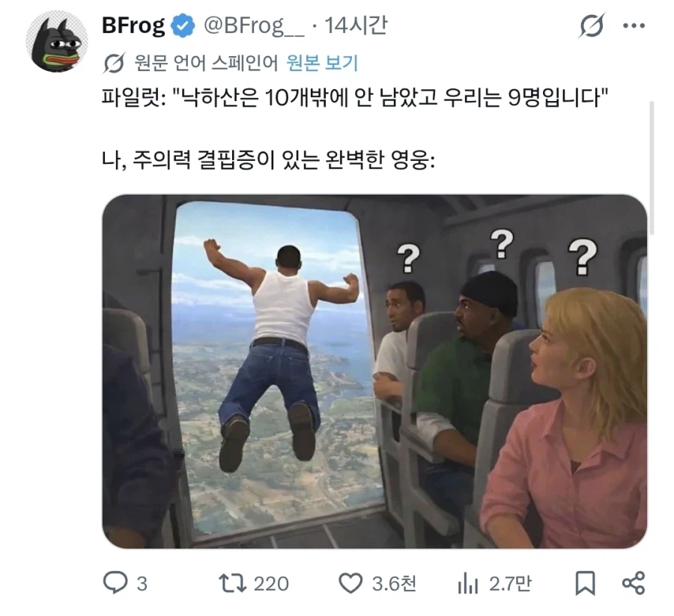
Task: Click the 3.6천 like count
Action: (x=394, y=583)
